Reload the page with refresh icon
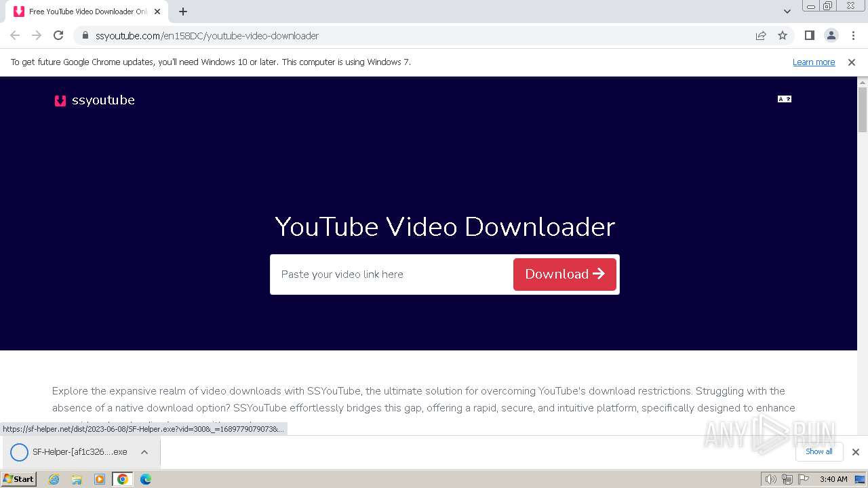868x488 pixels. 58,35
